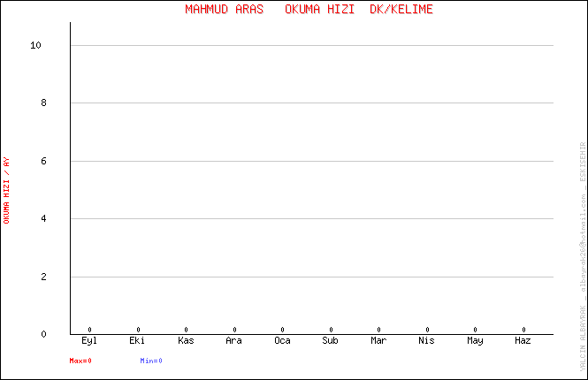Image resolution: width=588 pixels, height=380 pixels.
Task: Click the y-axis tick label 10
Action: tap(36, 45)
